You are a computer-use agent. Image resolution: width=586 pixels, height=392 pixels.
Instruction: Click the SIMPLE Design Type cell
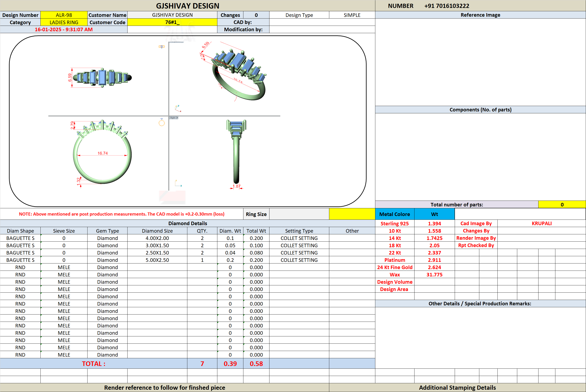(352, 15)
